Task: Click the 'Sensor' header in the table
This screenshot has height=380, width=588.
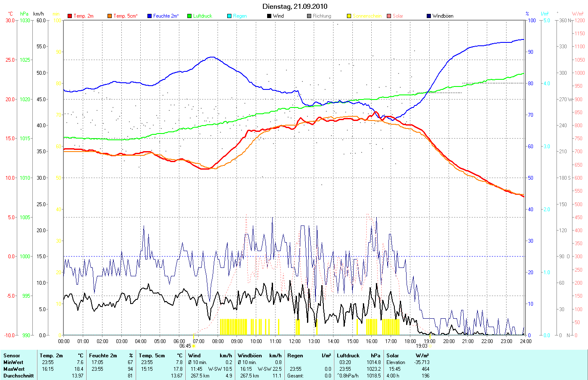Action: point(12,356)
